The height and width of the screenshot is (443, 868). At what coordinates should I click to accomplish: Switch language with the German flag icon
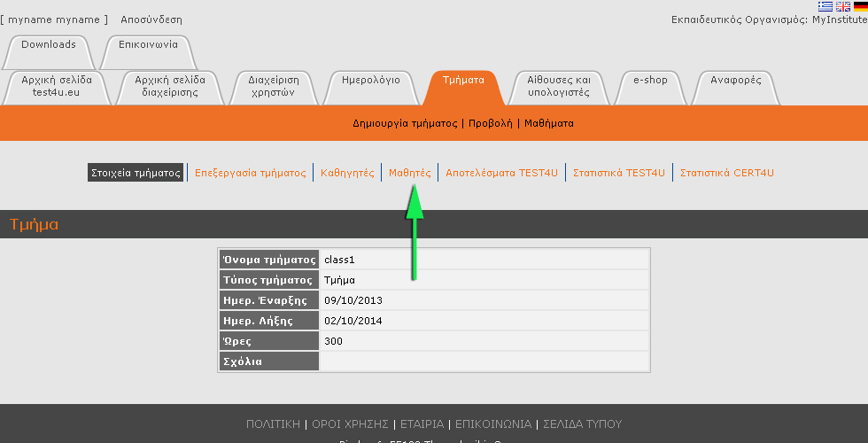860,6
